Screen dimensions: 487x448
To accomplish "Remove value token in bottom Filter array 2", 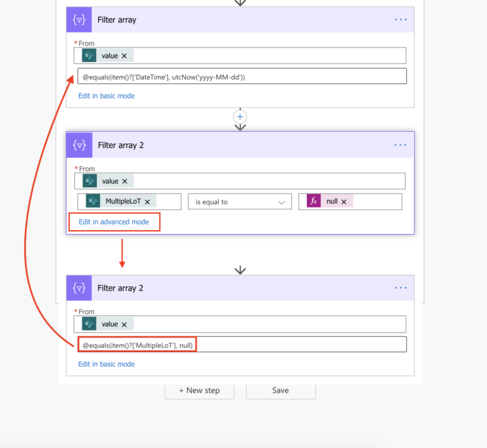I will coord(124,324).
